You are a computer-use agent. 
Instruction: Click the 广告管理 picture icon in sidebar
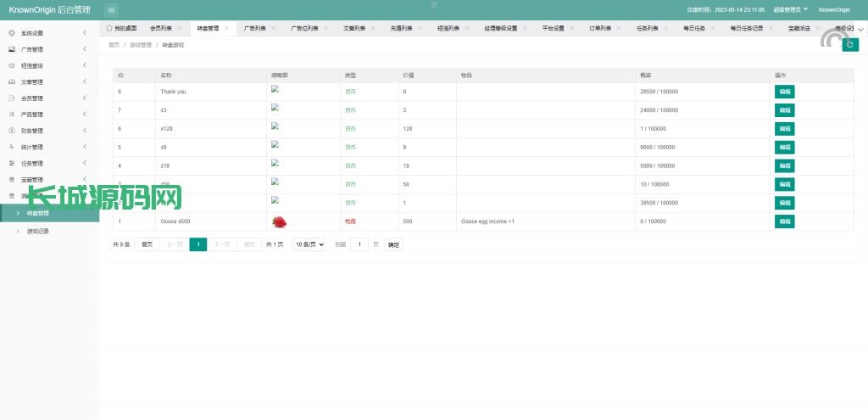[x=12, y=49]
